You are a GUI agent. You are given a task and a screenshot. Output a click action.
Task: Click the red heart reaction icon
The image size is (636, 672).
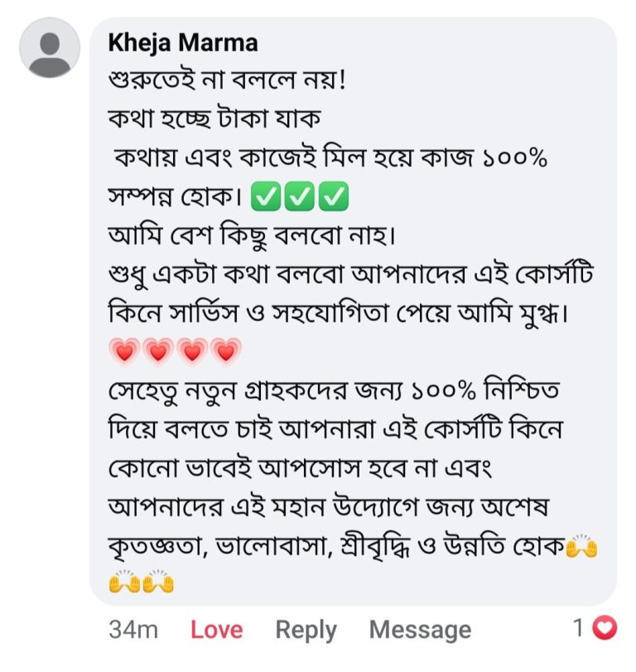tap(607, 629)
